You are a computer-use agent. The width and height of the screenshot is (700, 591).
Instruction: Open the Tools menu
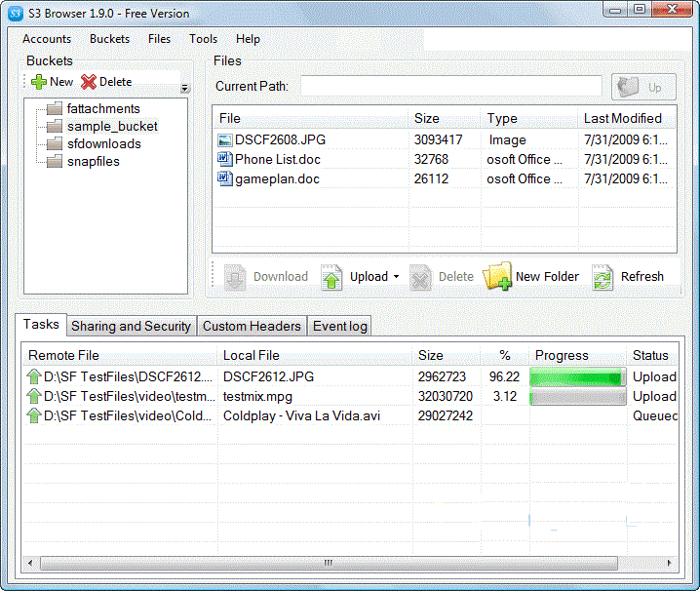(x=203, y=39)
